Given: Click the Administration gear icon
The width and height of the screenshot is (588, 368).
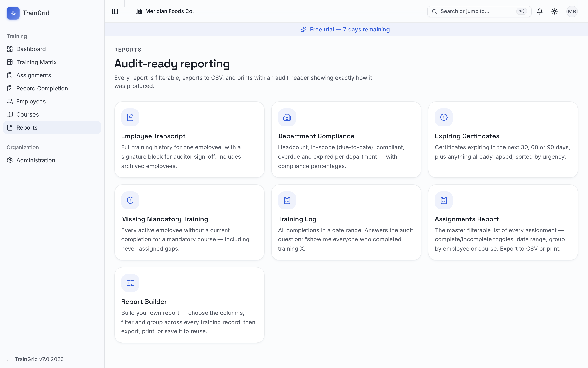Looking at the screenshot, I should pyautogui.click(x=10, y=160).
